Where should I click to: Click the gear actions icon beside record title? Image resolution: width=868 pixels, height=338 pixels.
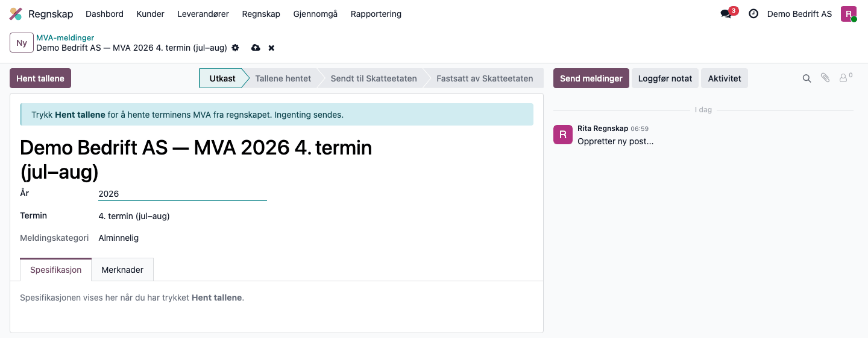(236, 48)
